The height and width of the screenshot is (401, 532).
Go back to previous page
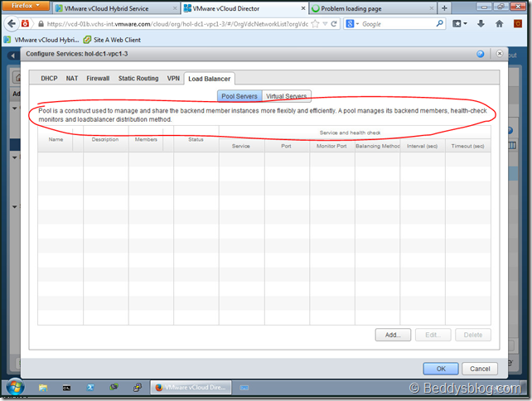pyautogui.click(x=12, y=24)
